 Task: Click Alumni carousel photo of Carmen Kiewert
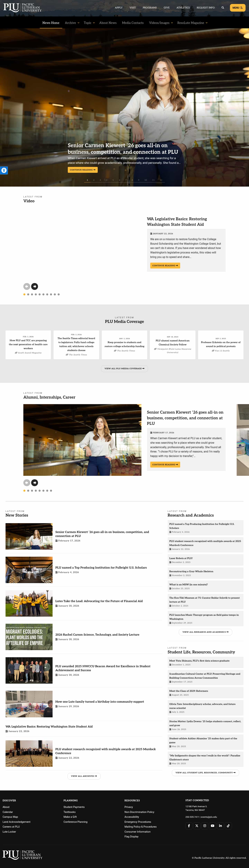[x=82, y=440]
